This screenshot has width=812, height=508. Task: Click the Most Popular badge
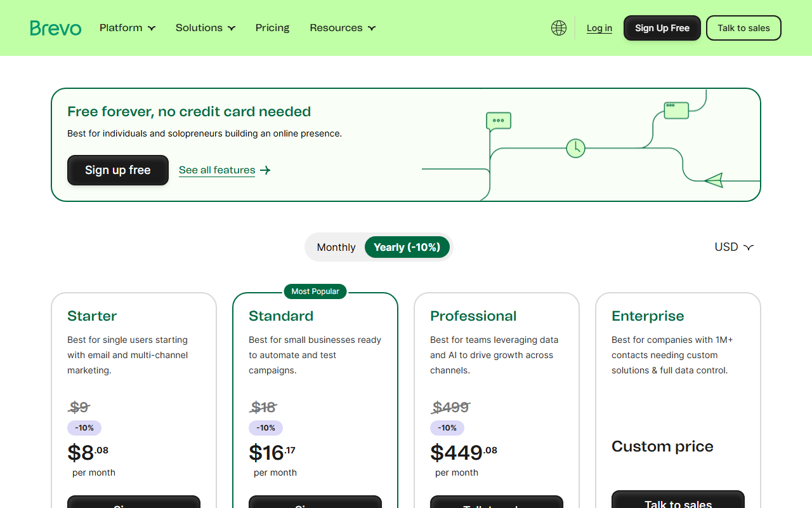[x=315, y=291]
